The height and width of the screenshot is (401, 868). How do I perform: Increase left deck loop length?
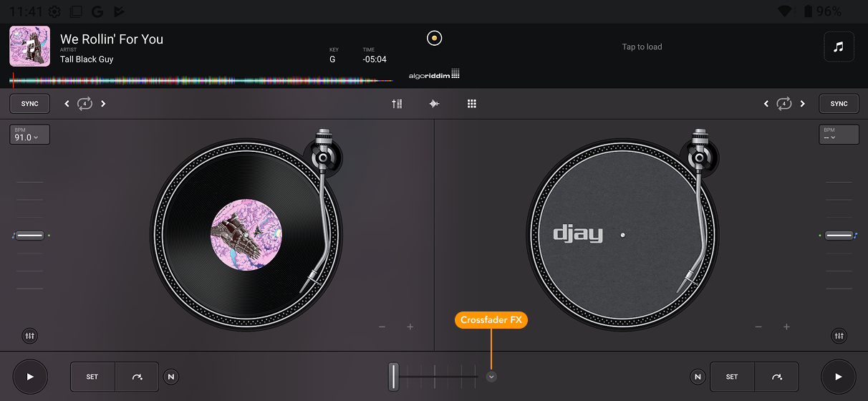(x=103, y=104)
